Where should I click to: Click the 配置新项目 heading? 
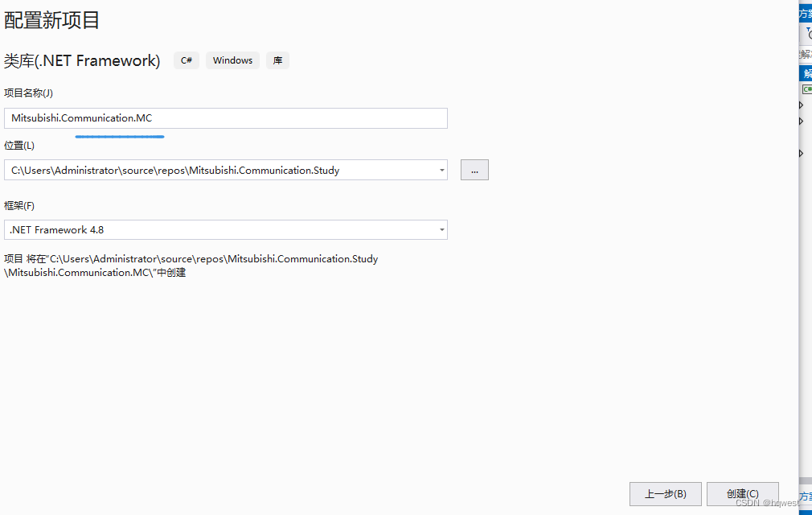[x=51, y=21]
